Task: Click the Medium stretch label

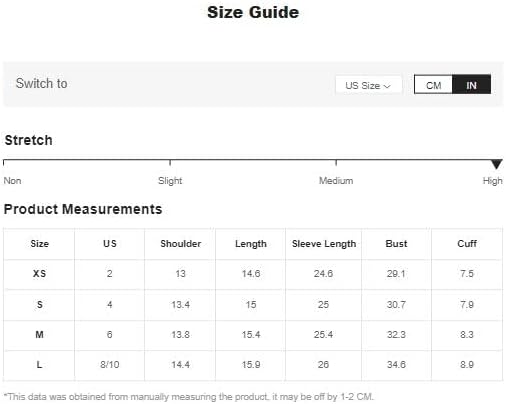Action: pos(336,181)
